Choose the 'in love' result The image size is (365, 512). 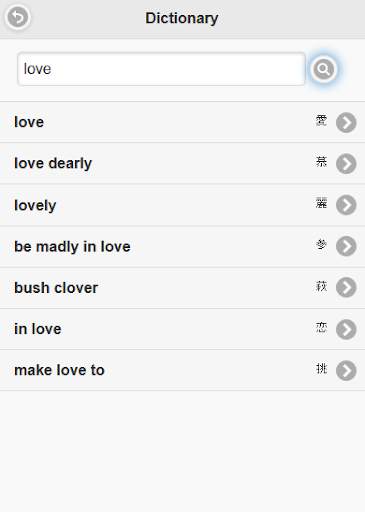pyautogui.click(x=38, y=329)
